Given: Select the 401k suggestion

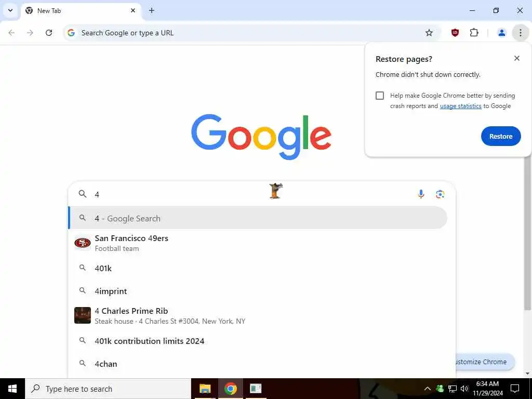Looking at the screenshot, I should click(258, 269).
